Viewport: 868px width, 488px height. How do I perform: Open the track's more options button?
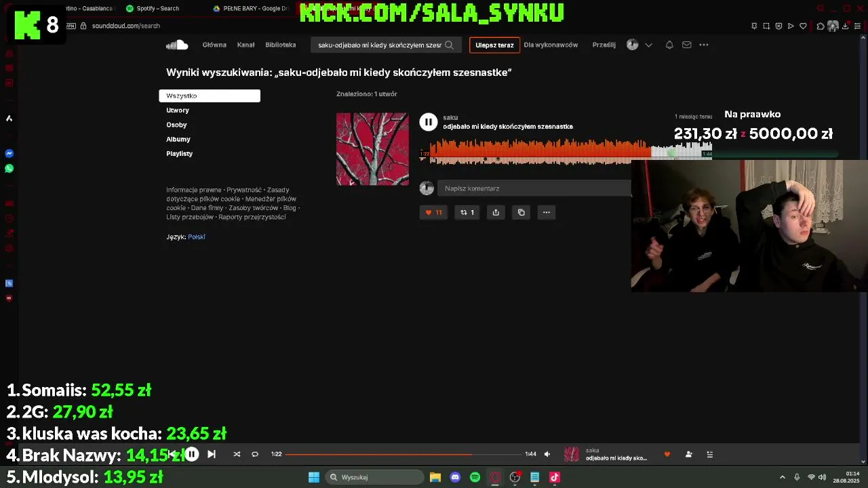pos(547,212)
